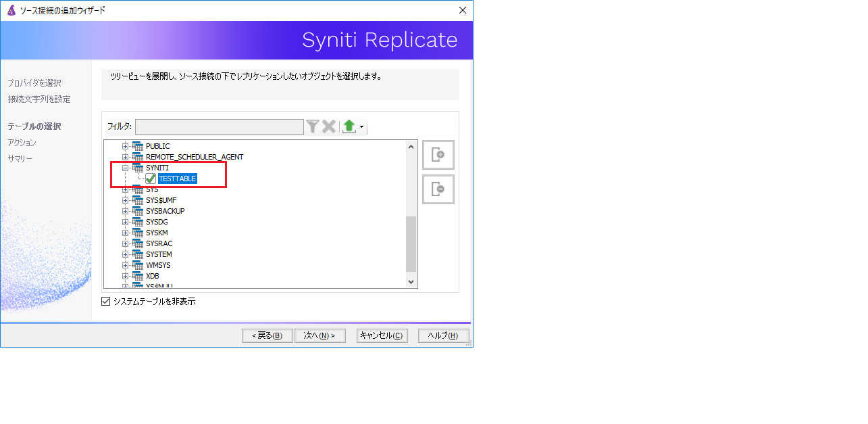Image resolution: width=868 pixels, height=424 pixels.
Task: Click the add-table button with plus sign
Action: pyautogui.click(x=438, y=155)
